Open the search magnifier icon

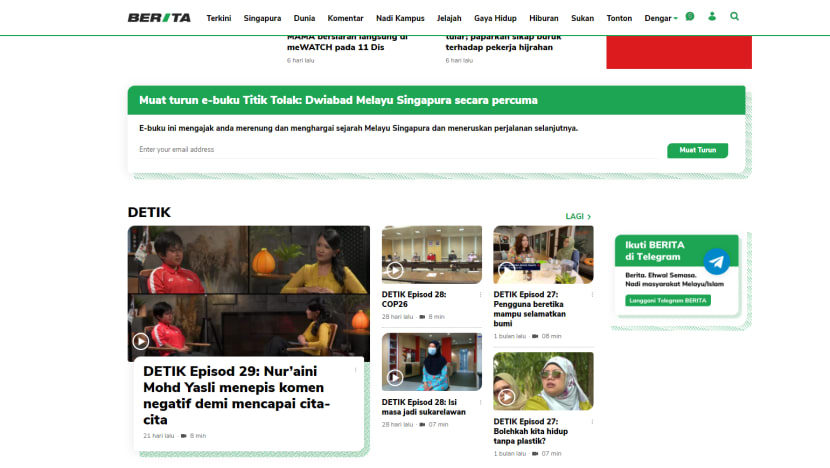tap(734, 16)
